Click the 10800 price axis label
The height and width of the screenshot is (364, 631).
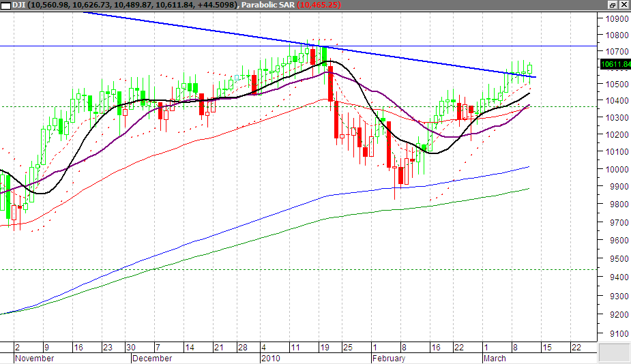click(x=617, y=35)
